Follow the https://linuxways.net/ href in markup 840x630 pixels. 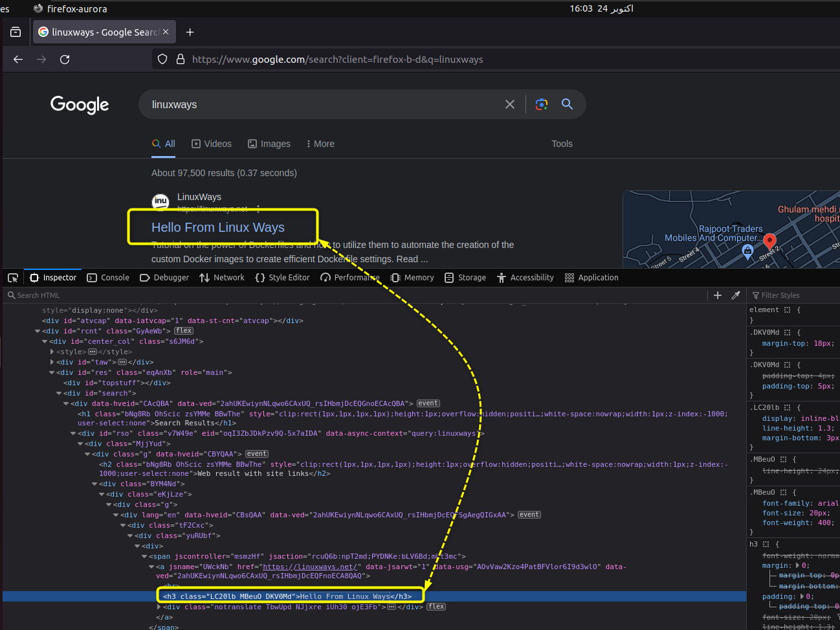coord(310,567)
